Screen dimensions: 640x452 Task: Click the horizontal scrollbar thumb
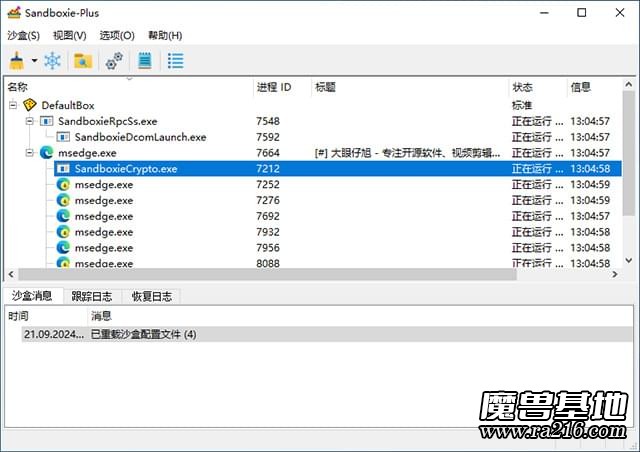pyautogui.click(x=267, y=274)
